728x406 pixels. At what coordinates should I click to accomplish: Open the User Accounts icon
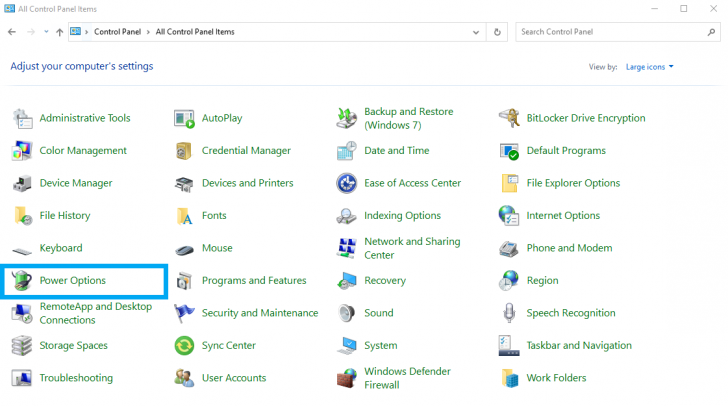click(x=184, y=379)
